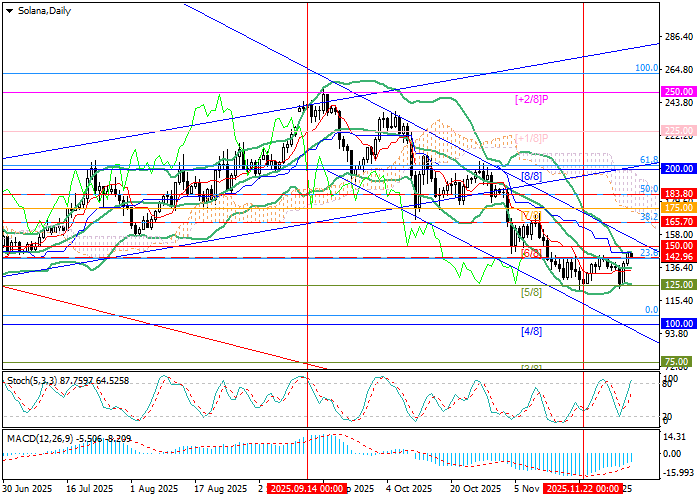Click the 30 Jun 2025 date on time axis
The height and width of the screenshot is (500, 700).
coord(27,490)
